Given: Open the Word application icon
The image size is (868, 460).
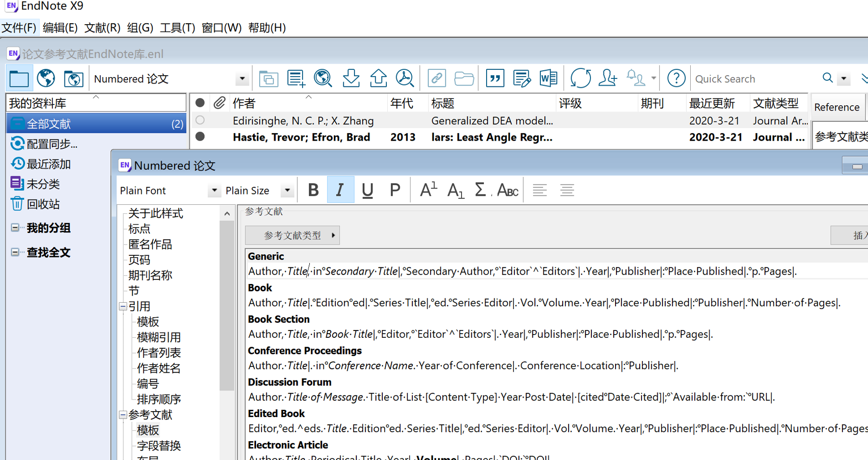Looking at the screenshot, I should 548,78.
